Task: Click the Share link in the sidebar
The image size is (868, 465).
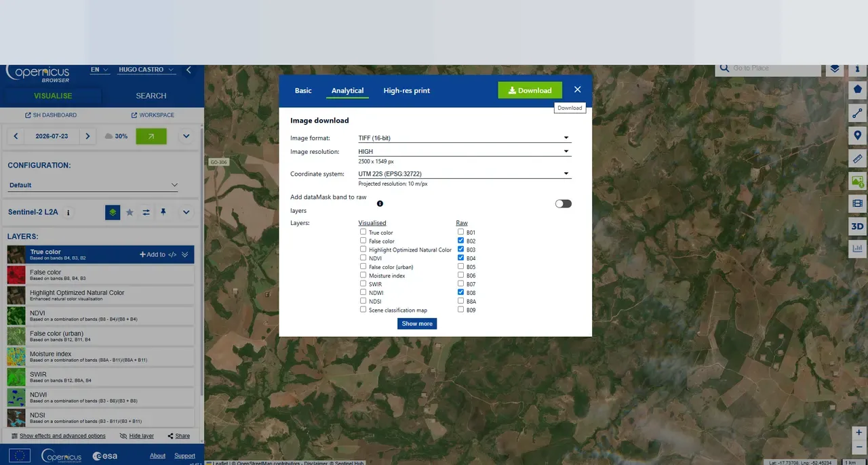Action: click(x=178, y=436)
